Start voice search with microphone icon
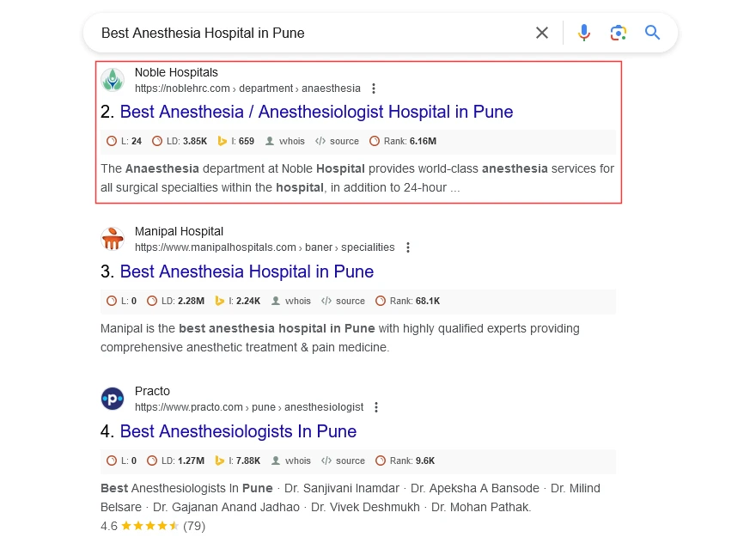The image size is (756, 543). coord(584,34)
